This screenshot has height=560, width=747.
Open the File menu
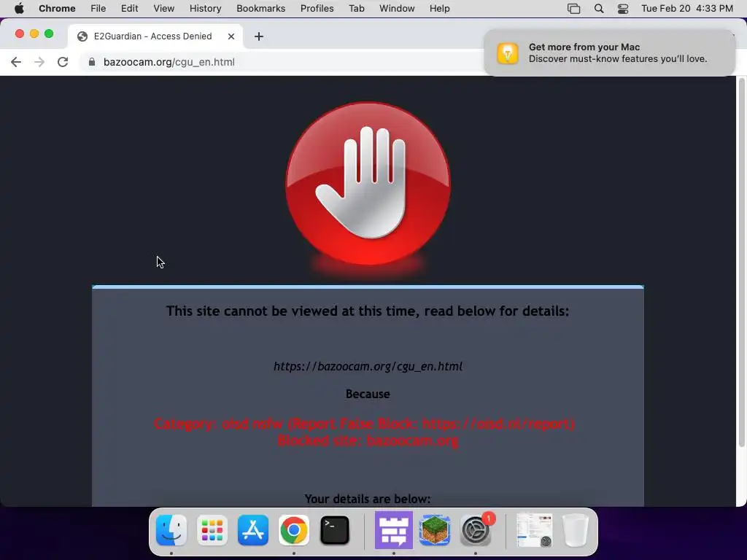[98, 8]
